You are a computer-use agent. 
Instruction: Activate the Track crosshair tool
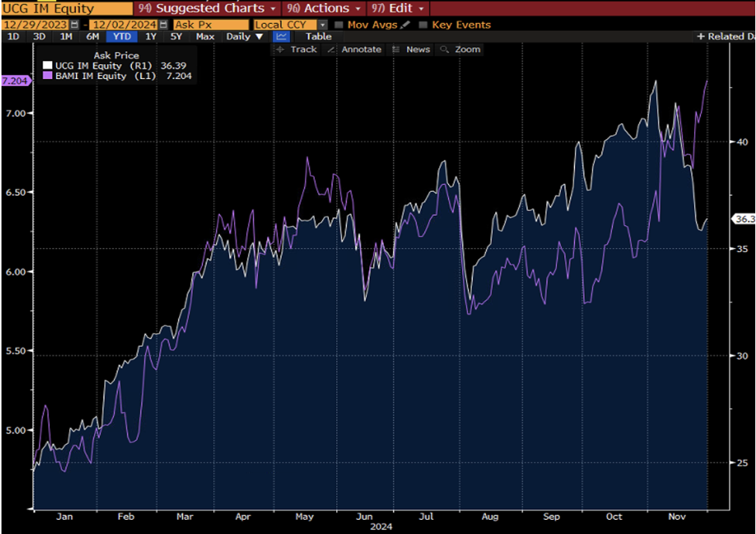295,49
